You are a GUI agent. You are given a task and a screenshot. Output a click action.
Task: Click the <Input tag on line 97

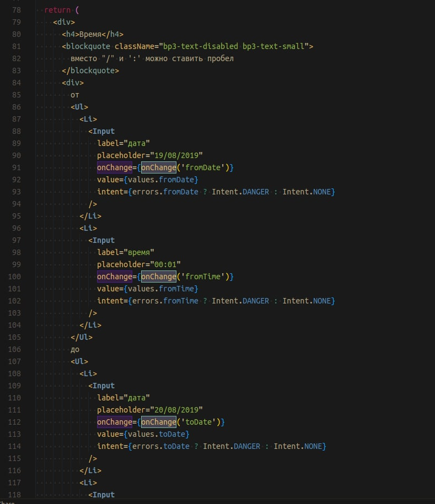point(101,240)
